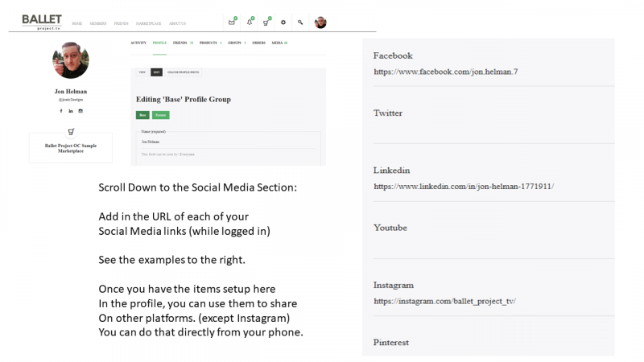644x362 pixels.
Task: Open the LinkedIn icon under Jon Helman
Action: [71, 111]
